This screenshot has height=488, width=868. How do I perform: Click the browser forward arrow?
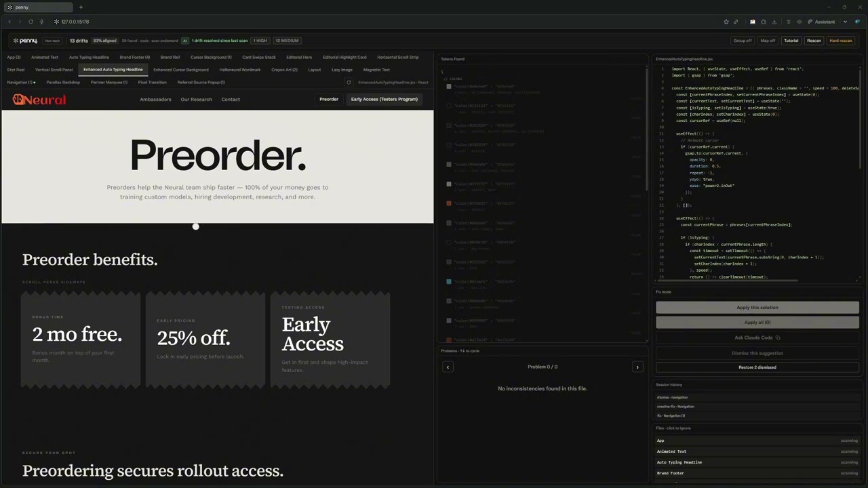click(x=20, y=22)
